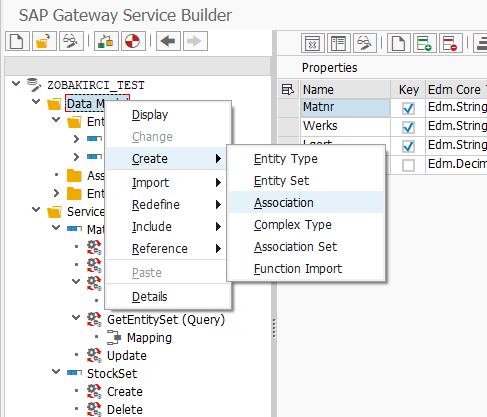Click the Check Project Consistency icon

106,41
